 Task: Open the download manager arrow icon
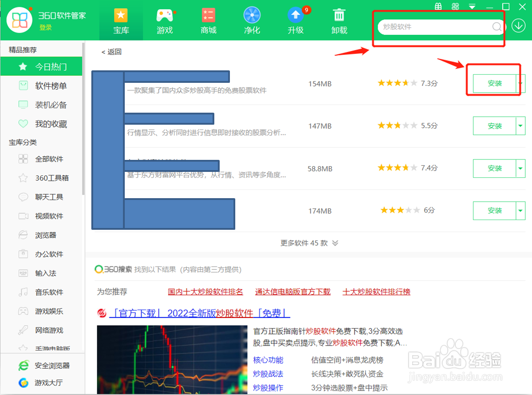point(519,26)
